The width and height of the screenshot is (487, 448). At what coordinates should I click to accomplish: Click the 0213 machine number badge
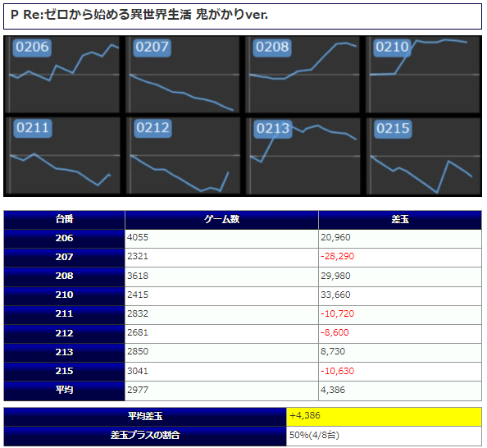pos(273,129)
